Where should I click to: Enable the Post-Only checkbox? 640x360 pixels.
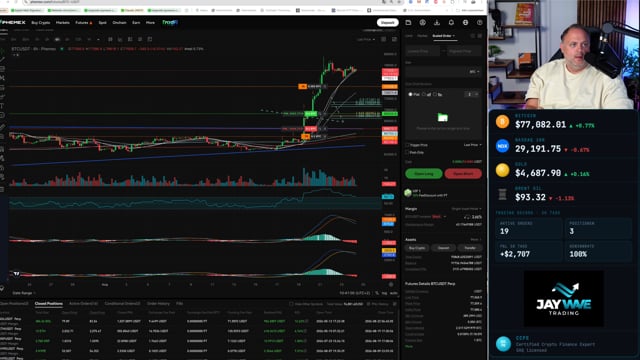pos(407,153)
